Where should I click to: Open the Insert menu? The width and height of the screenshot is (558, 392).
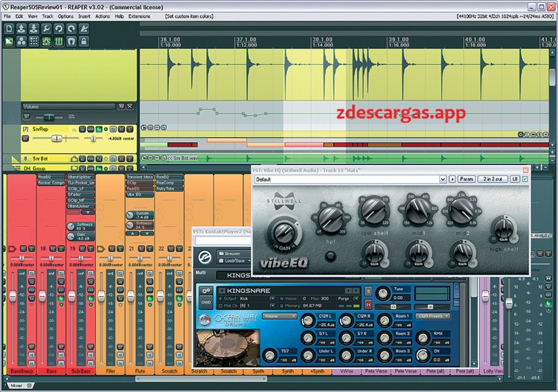(84, 16)
